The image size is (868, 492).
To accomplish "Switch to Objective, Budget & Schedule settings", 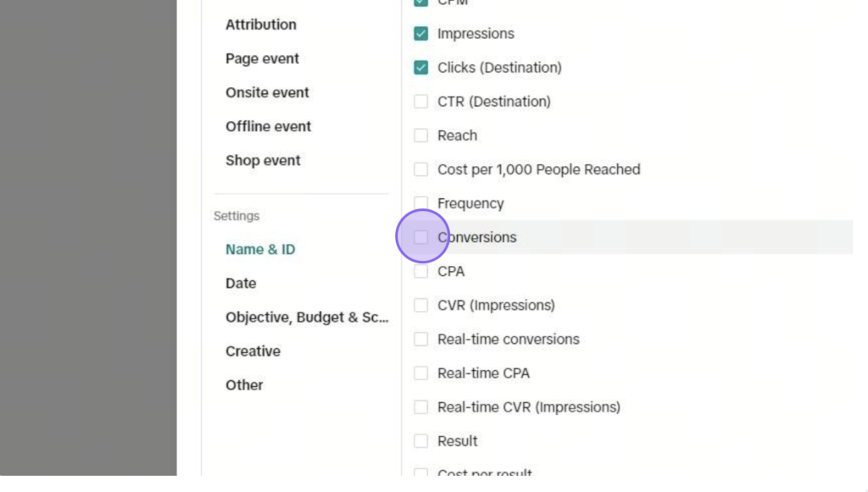I will 306,317.
